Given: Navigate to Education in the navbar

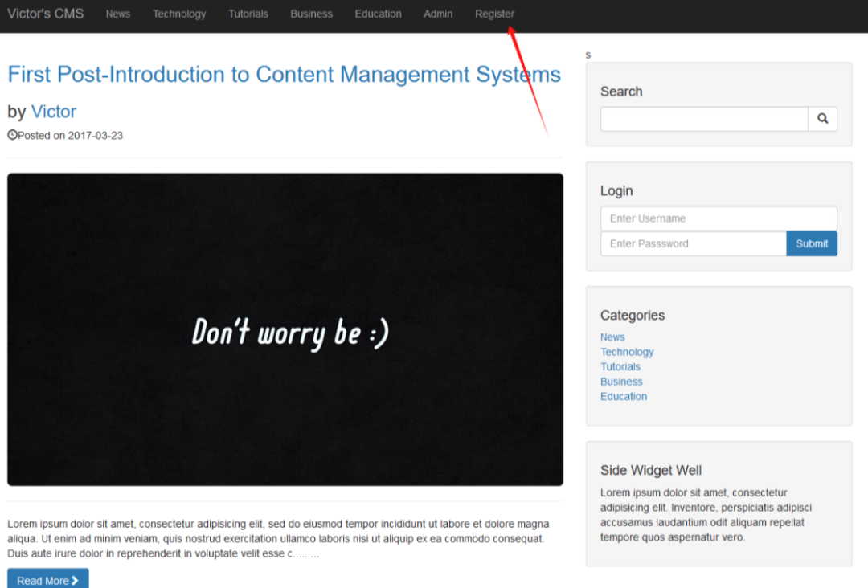Looking at the screenshot, I should (378, 14).
